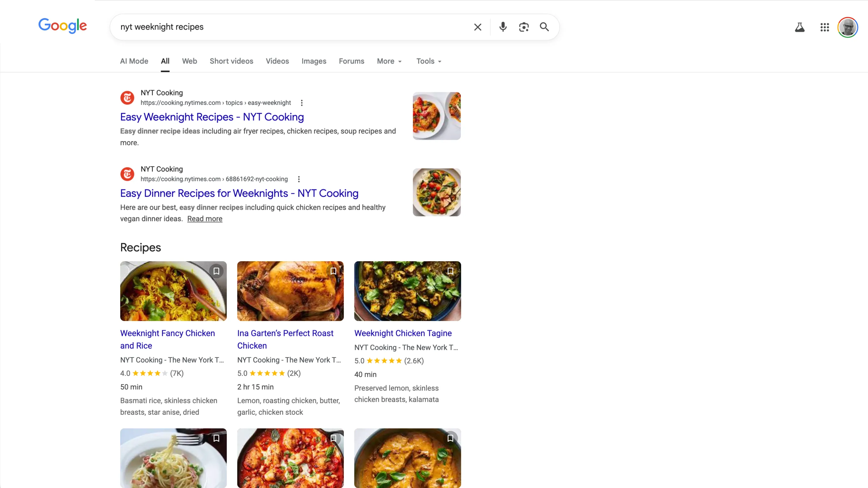Expand the More search filters dropdown
868x488 pixels.
389,61
